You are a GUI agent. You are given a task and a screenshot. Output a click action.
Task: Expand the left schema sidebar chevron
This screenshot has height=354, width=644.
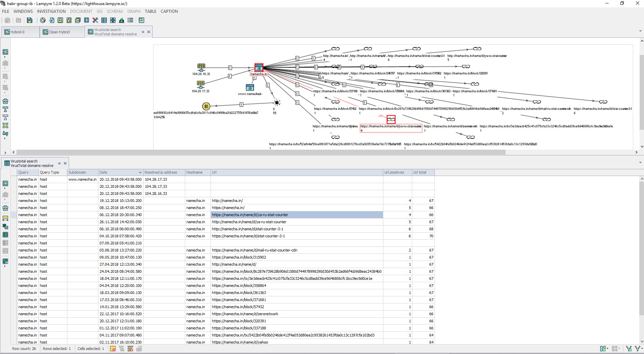tap(5, 152)
